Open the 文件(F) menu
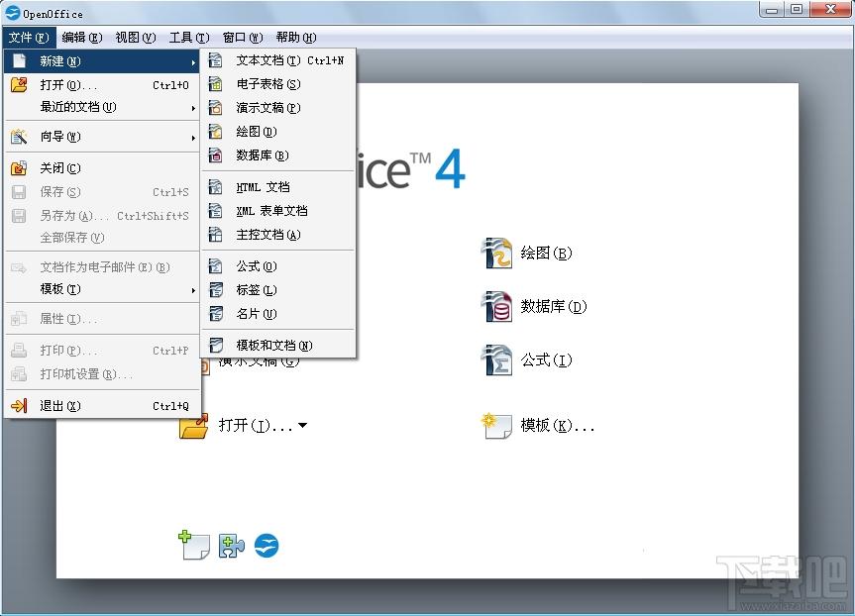 pos(29,37)
